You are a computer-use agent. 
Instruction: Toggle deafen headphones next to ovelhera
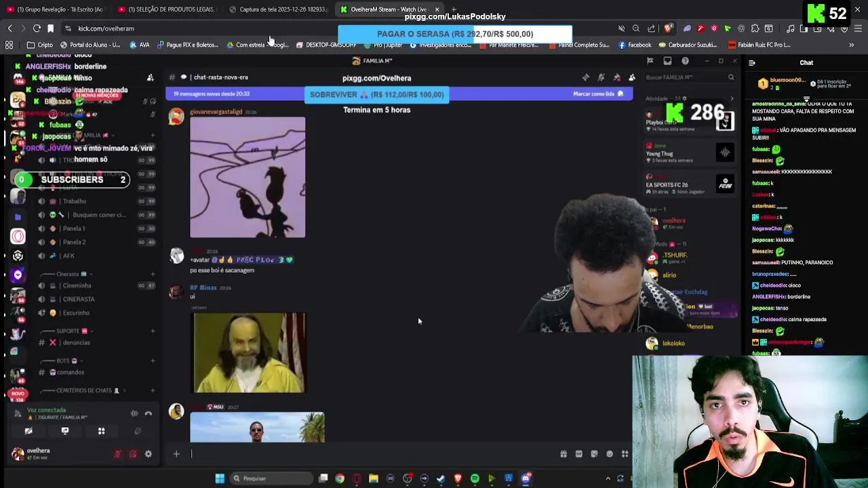(133, 454)
